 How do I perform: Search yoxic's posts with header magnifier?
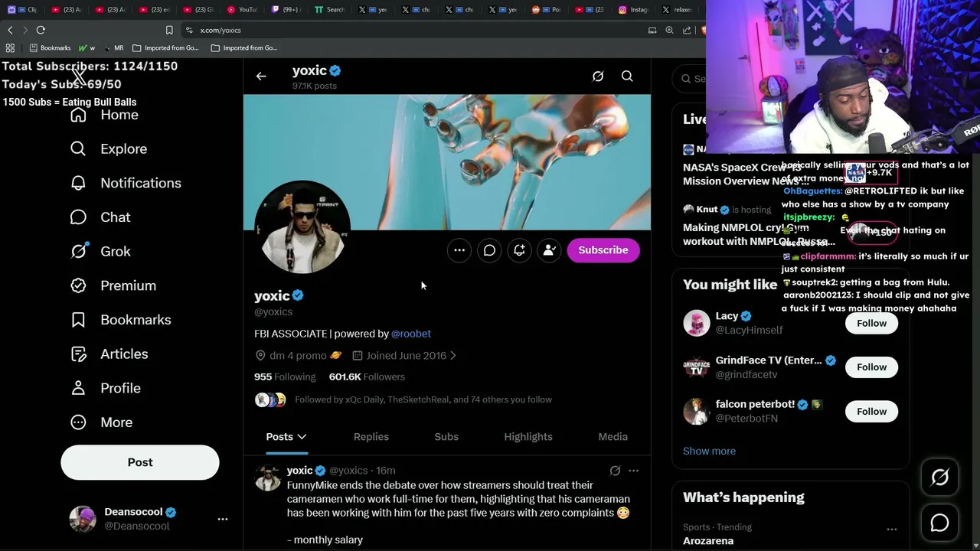pos(627,77)
